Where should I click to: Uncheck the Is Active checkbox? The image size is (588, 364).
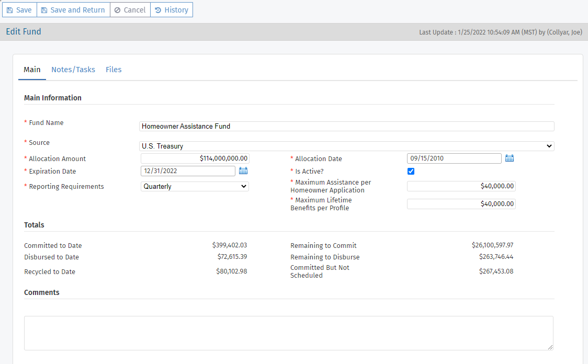coord(411,171)
